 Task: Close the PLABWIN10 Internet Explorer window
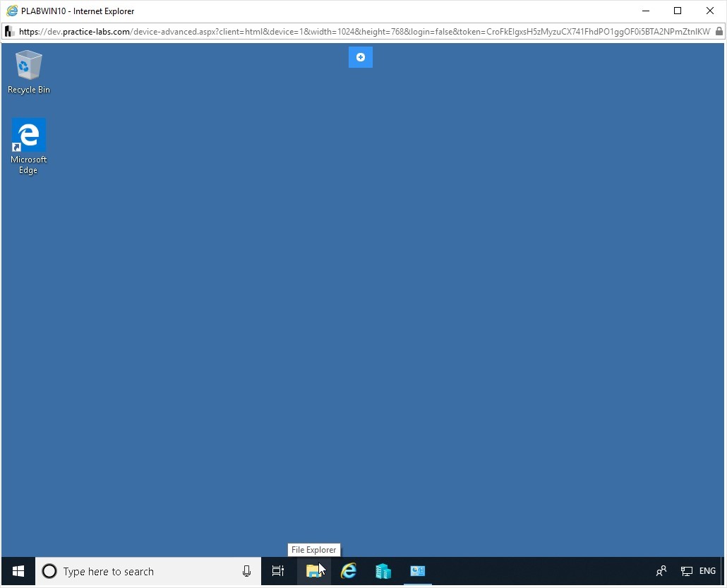tap(710, 11)
